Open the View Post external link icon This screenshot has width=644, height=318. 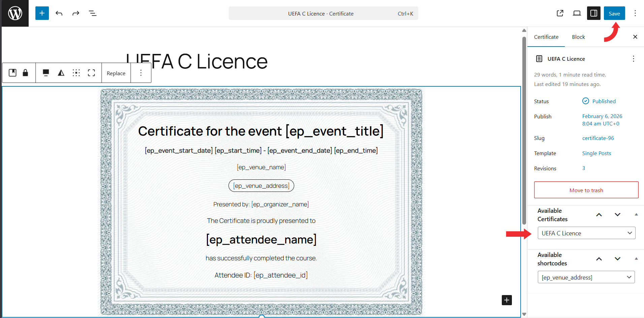560,13
